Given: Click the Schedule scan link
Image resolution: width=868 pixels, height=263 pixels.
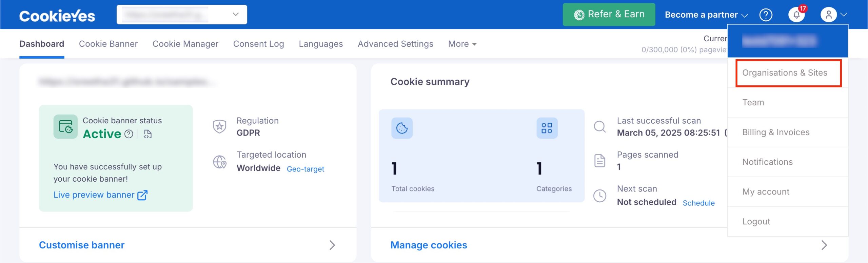Looking at the screenshot, I should pyautogui.click(x=698, y=203).
